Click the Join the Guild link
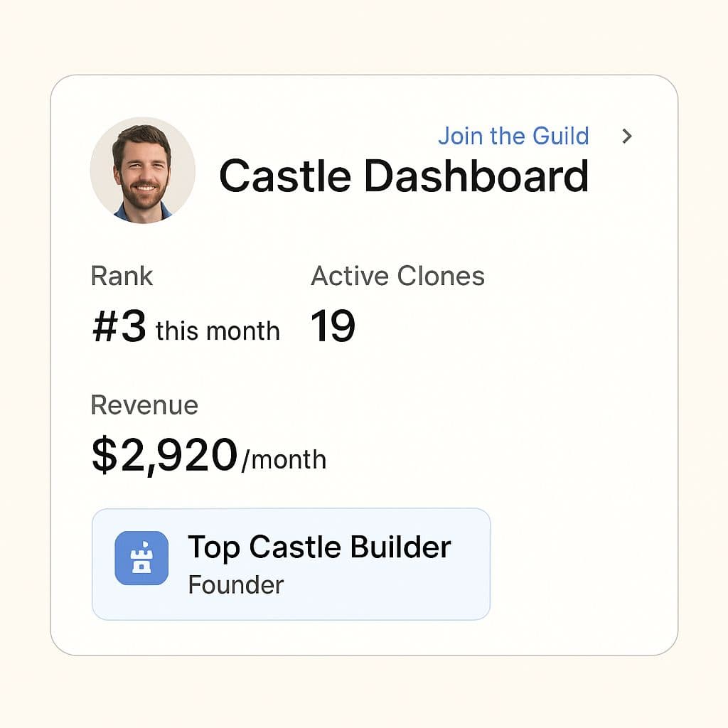This screenshot has height=728, width=728. click(513, 136)
